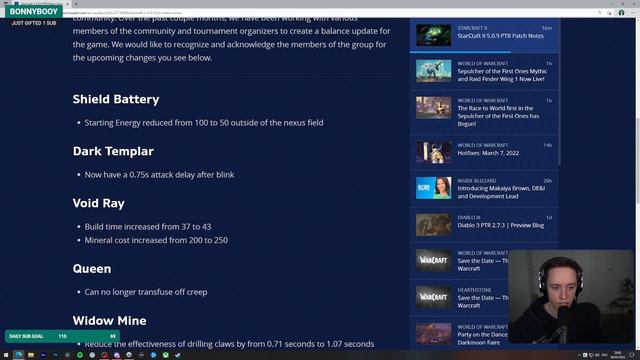Screen dimensions: 640x360
Task: Open StarCraft II 5.0.9 PTR Patch Notes article
Action: coord(500,36)
